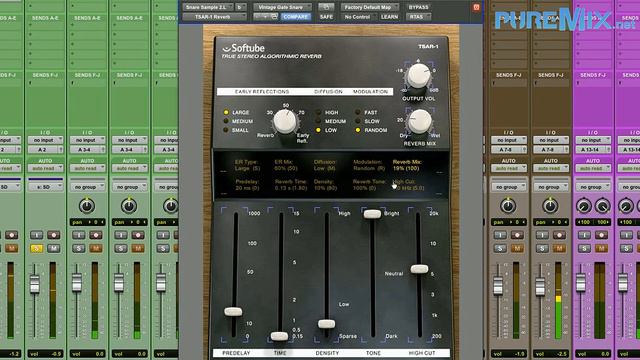Select FAST modulation

[366, 112]
